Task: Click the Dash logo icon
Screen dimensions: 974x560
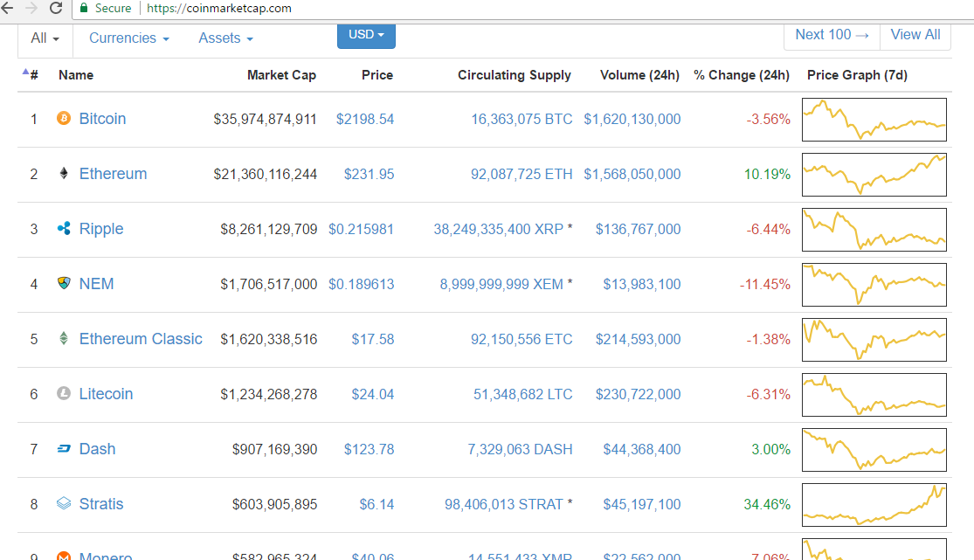Action: [63, 449]
